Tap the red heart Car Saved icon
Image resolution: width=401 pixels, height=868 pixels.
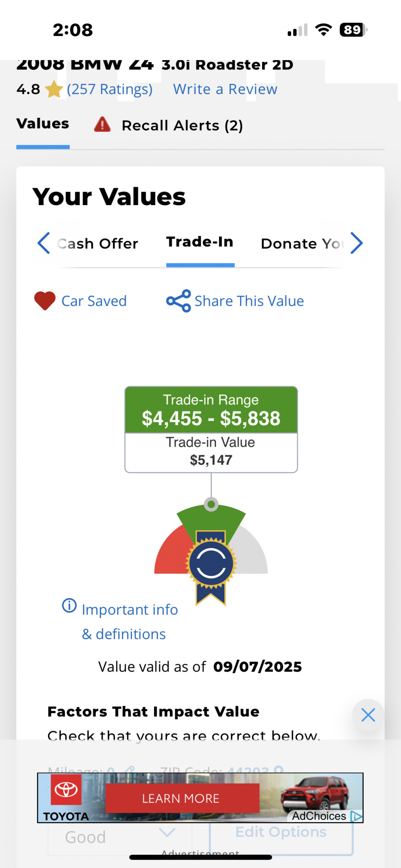(45, 301)
